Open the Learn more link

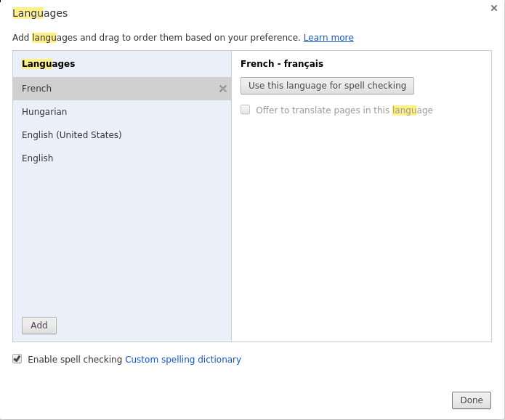[x=328, y=38]
